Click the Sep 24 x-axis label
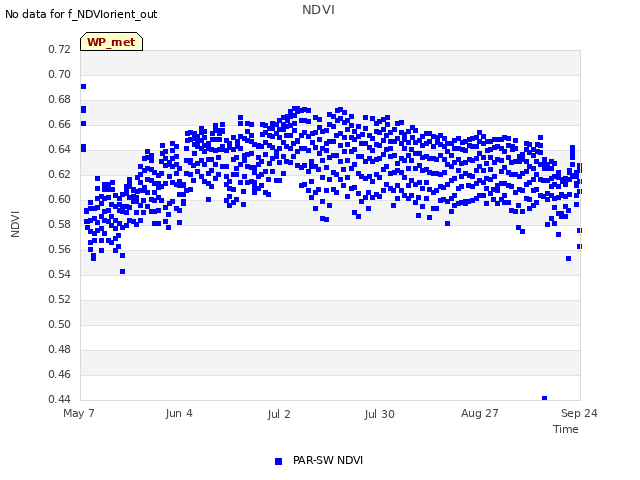The width and height of the screenshot is (640, 480). click(x=579, y=413)
